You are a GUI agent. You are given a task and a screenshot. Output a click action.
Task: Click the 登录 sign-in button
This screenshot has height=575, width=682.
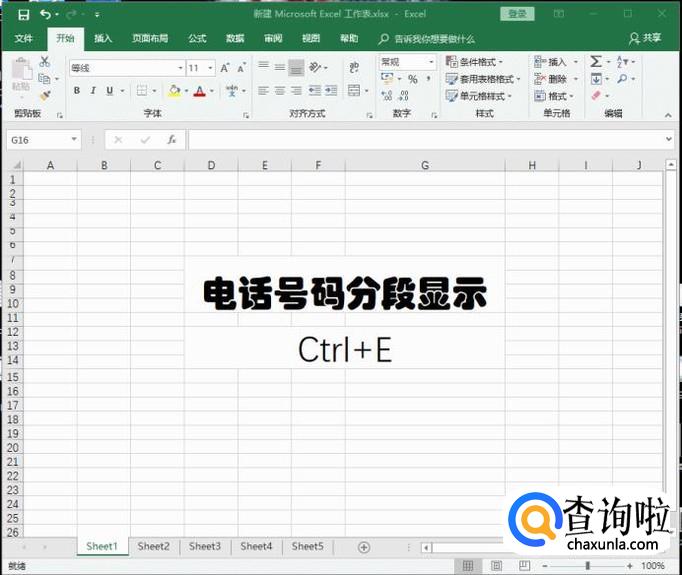pos(517,14)
